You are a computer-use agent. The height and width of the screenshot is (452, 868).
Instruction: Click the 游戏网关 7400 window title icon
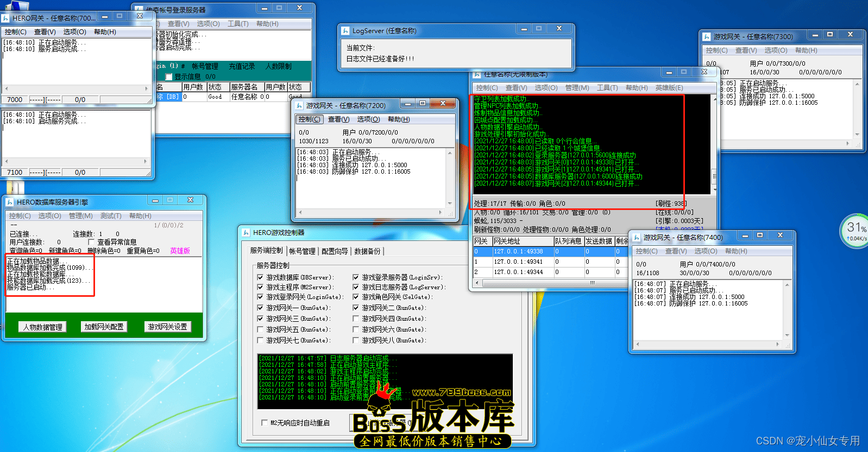tap(637, 238)
